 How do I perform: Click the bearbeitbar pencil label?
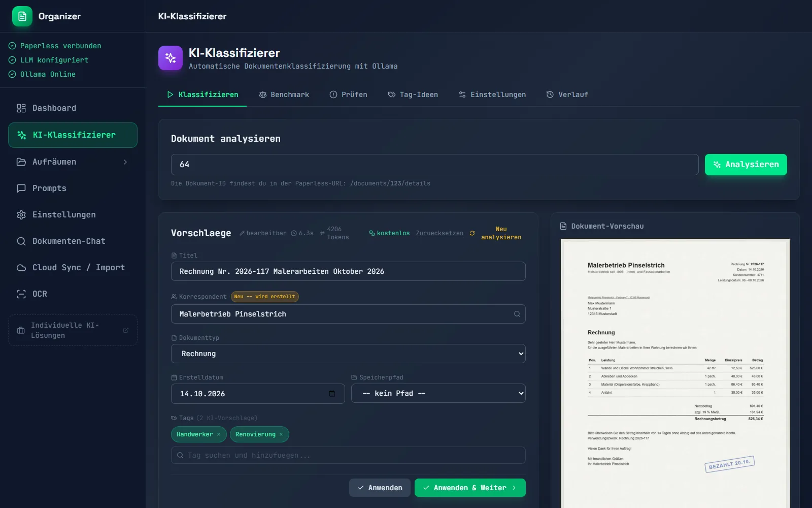(x=263, y=233)
